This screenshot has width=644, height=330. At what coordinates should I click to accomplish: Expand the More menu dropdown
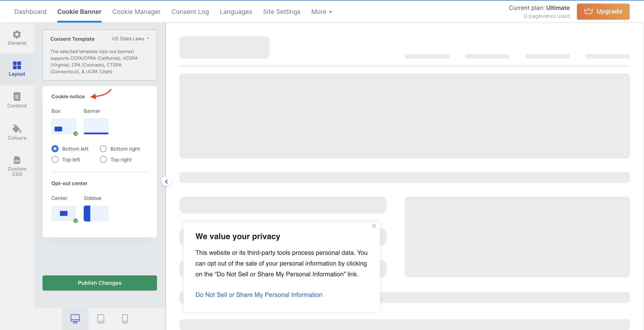coord(322,12)
